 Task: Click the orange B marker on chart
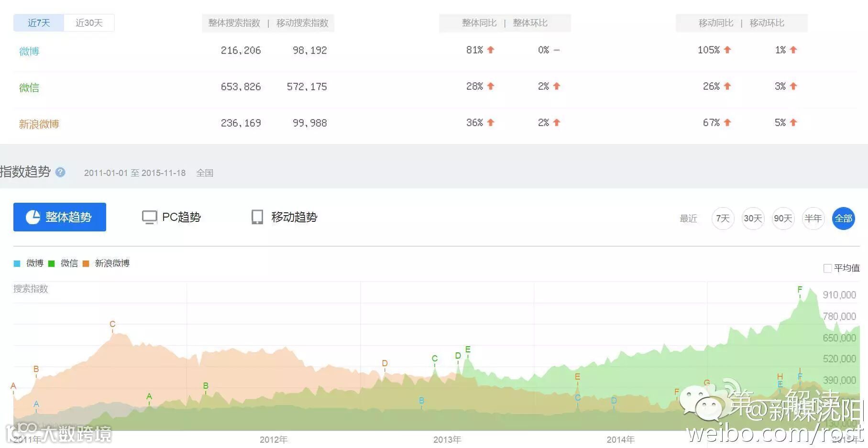(x=36, y=369)
